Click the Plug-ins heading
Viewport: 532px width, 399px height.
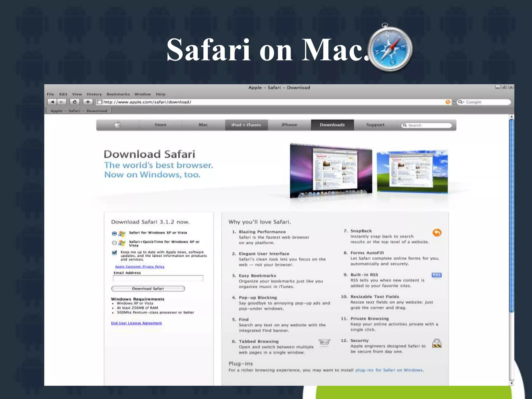241,363
